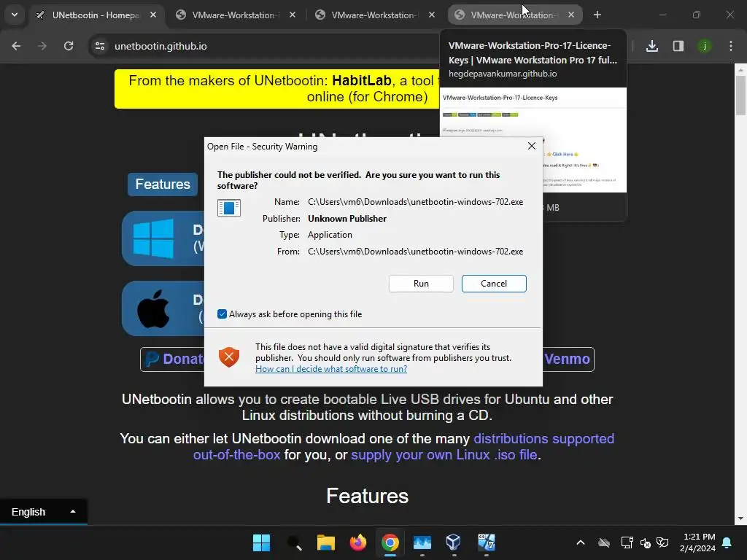This screenshot has height=560, width=747.
Task: Click the tab preview thumbnail of Licence-Keys page
Action: pyautogui.click(x=533, y=140)
